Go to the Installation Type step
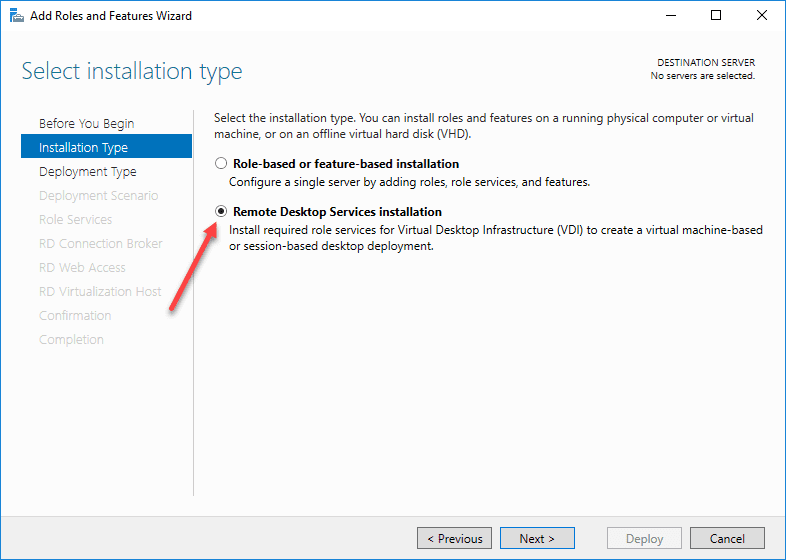This screenshot has height=560, width=786. tap(83, 147)
